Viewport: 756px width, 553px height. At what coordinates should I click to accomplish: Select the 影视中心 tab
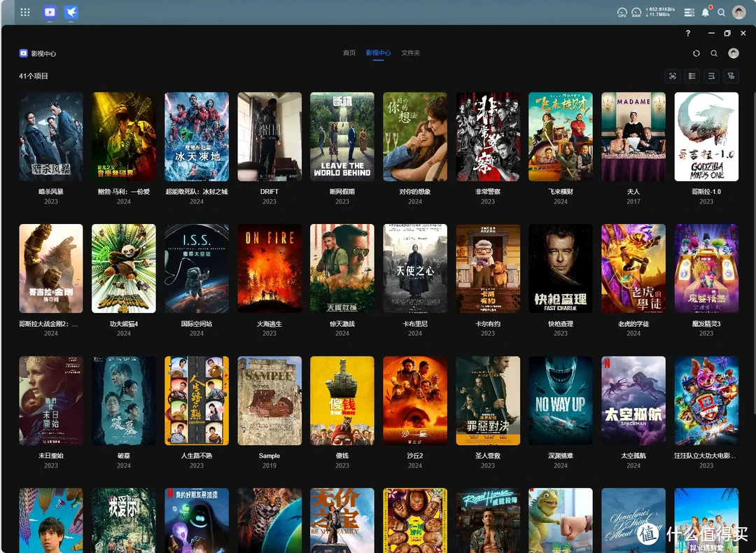(x=378, y=53)
